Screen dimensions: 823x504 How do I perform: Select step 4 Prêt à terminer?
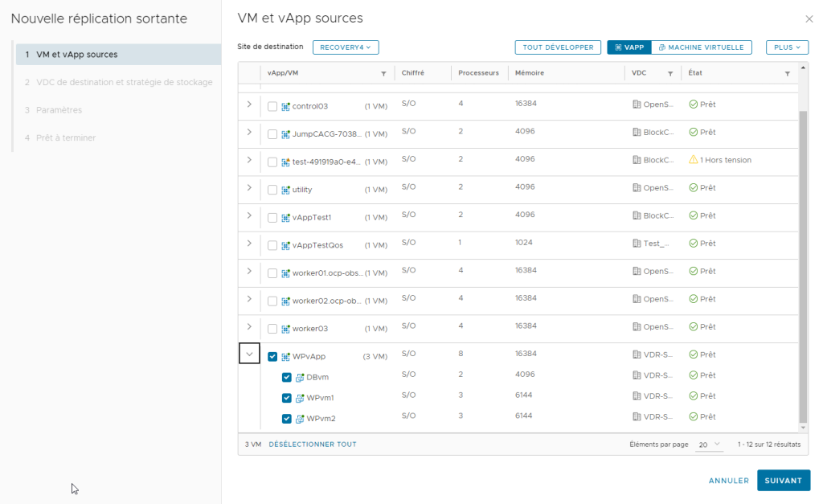pyautogui.click(x=118, y=138)
